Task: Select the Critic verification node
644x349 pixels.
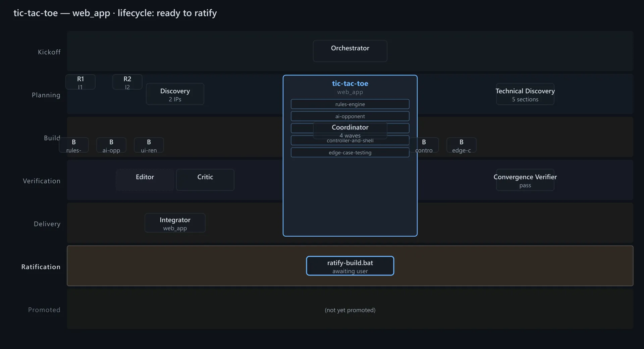Action: [205, 180]
